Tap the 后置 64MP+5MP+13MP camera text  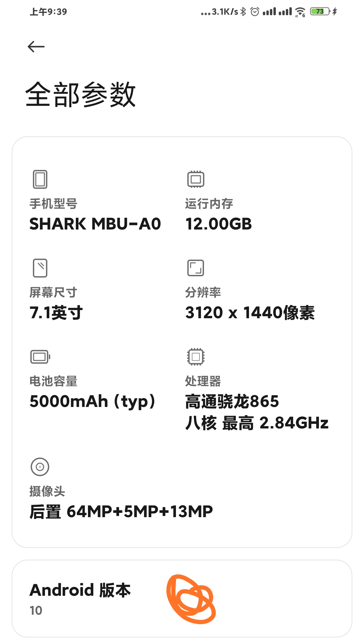[121, 512]
